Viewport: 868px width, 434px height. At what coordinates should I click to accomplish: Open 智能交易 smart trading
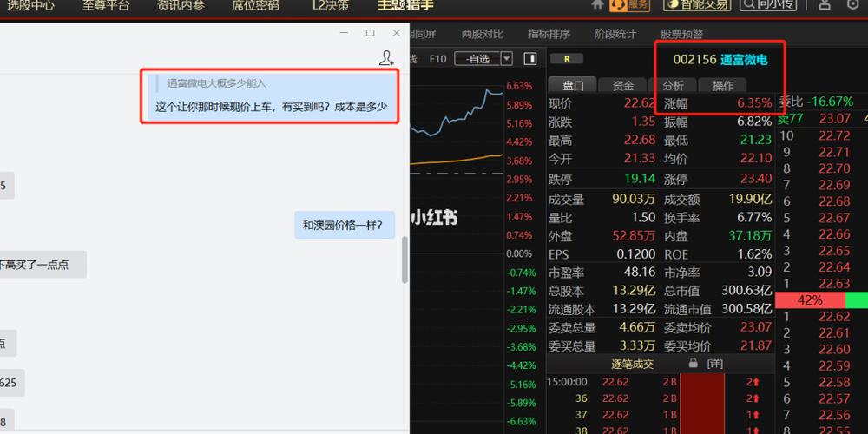coord(697,5)
